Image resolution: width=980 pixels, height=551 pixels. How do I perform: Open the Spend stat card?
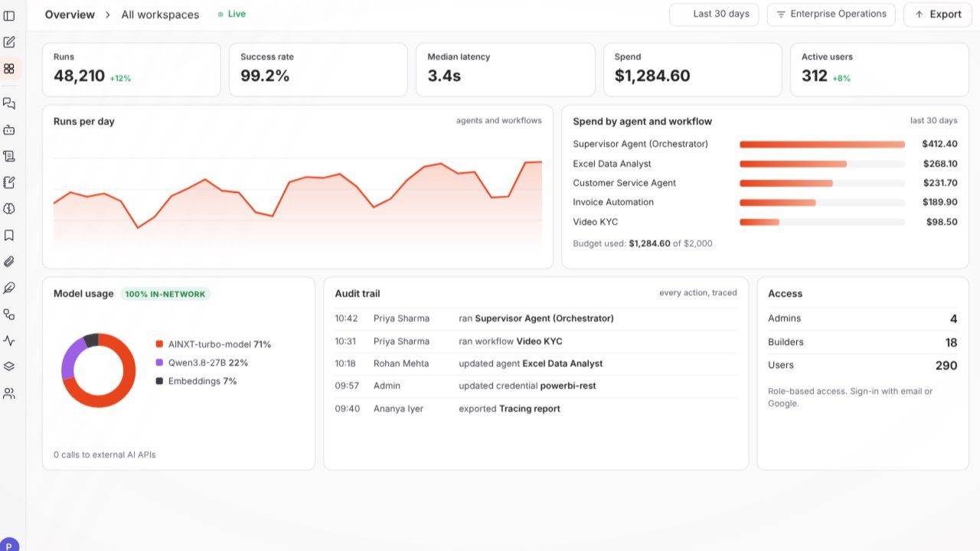tap(692, 70)
